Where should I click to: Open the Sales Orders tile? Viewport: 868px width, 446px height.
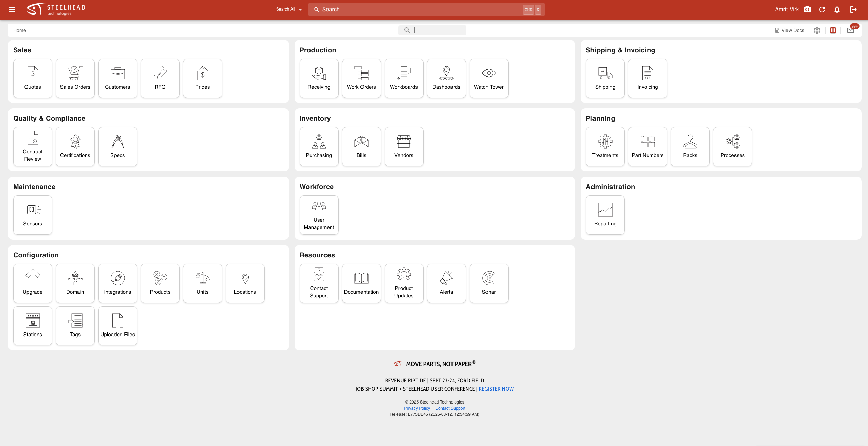click(x=75, y=78)
